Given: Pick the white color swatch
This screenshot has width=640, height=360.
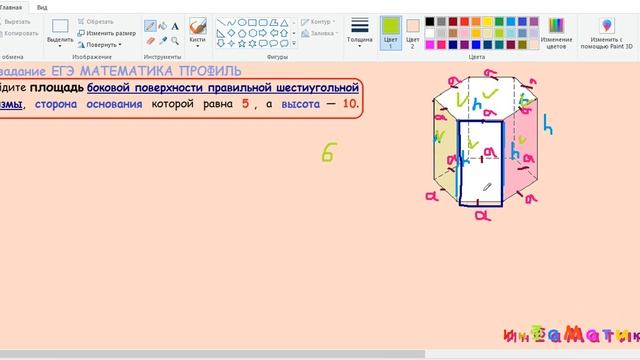Looking at the screenshot, I should pyautogui.click(x=430, y=33).
